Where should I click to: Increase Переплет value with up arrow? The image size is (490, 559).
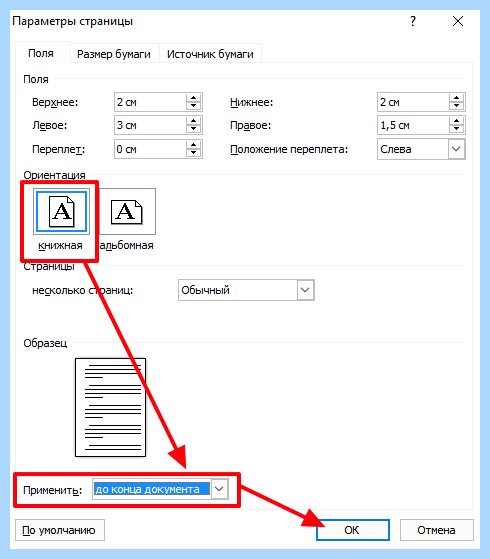click(193, 145)
